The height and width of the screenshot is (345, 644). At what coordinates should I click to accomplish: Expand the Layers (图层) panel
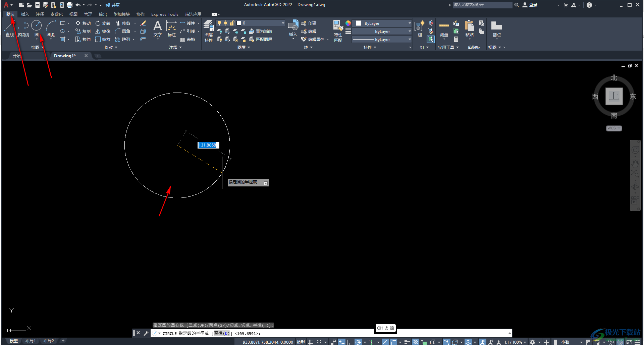(244, 48)
